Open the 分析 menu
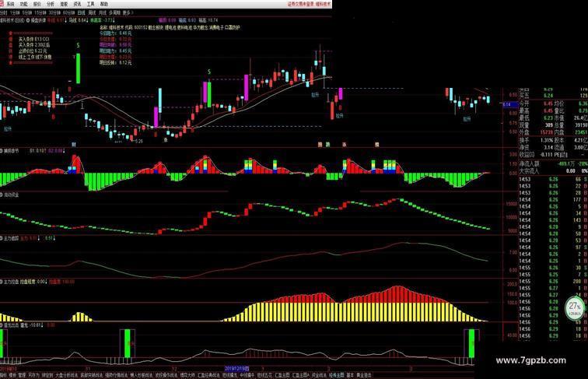The image size is (588, 379). tap(51, 4)
